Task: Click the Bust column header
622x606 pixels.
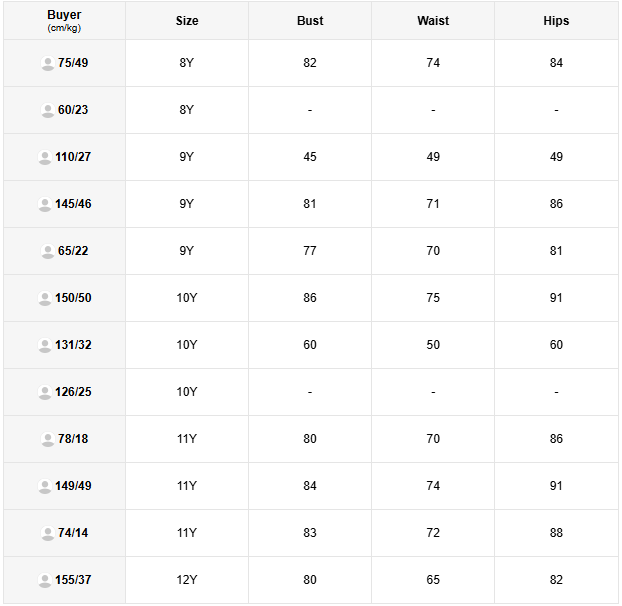Action: (310, 21)
